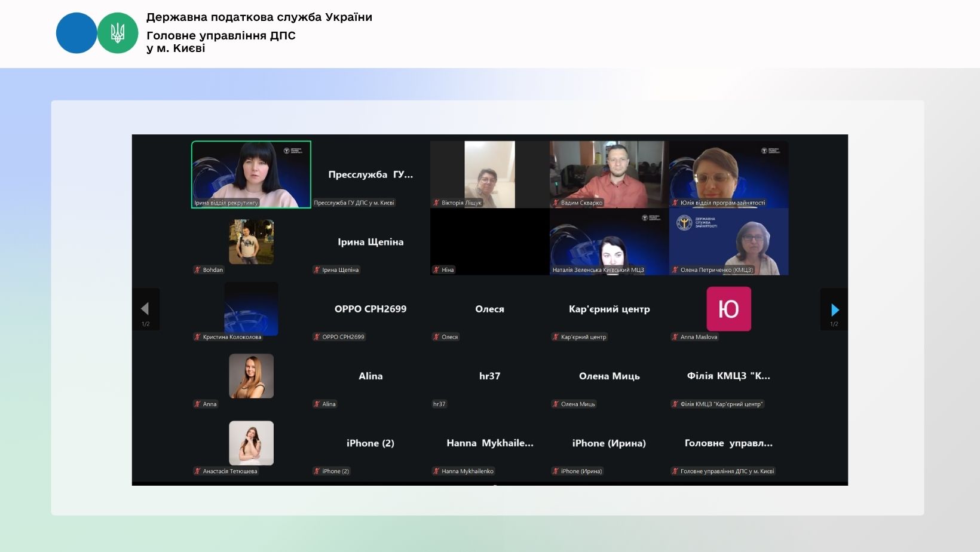
Task: Select the Кар'єрний центр participant tile
Action: click(609, 309)
